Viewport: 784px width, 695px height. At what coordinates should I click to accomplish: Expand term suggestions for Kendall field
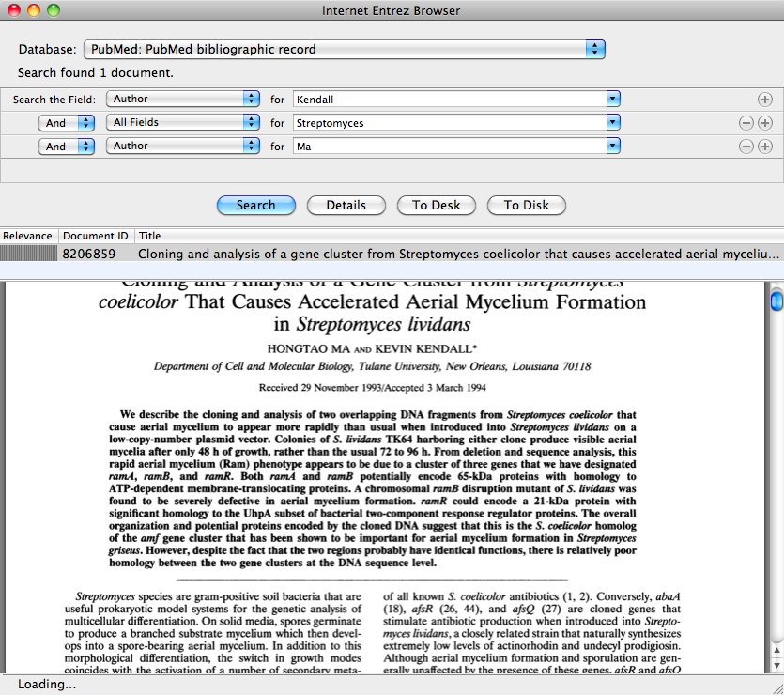coord(613,99)
